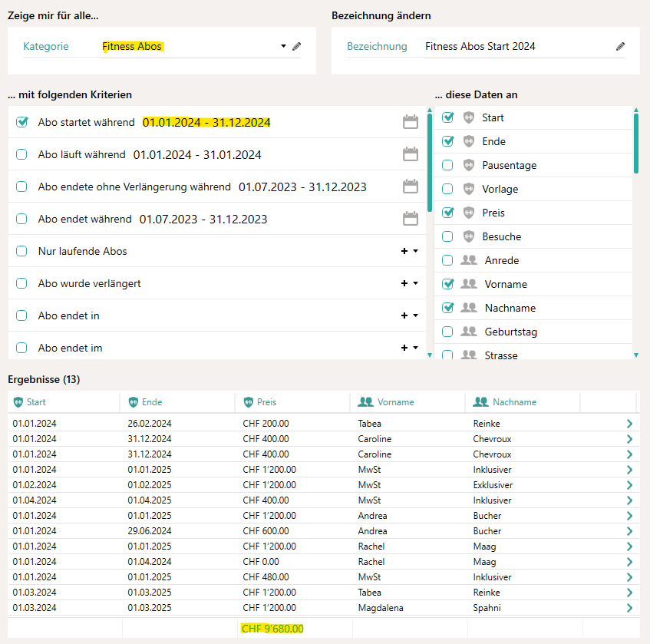Click into Bezeichnung text field
This screenshot has width=650, height=644.
tap(514, 47)
